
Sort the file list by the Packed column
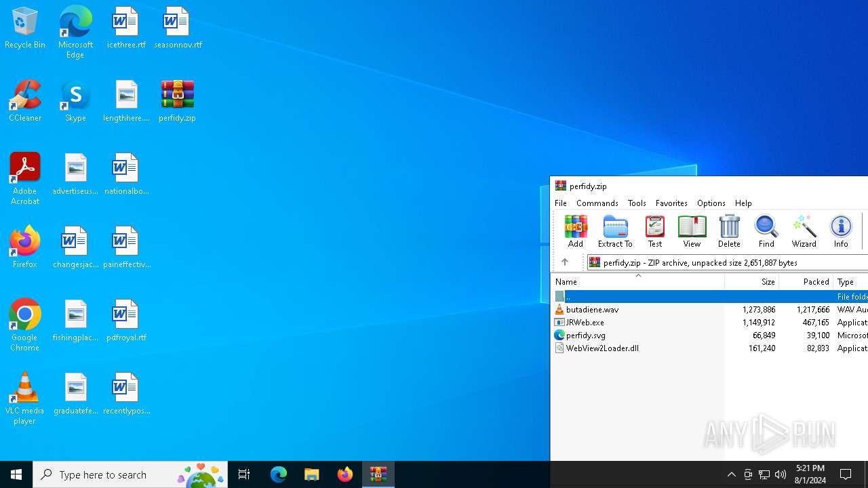[x=806, y=281]
